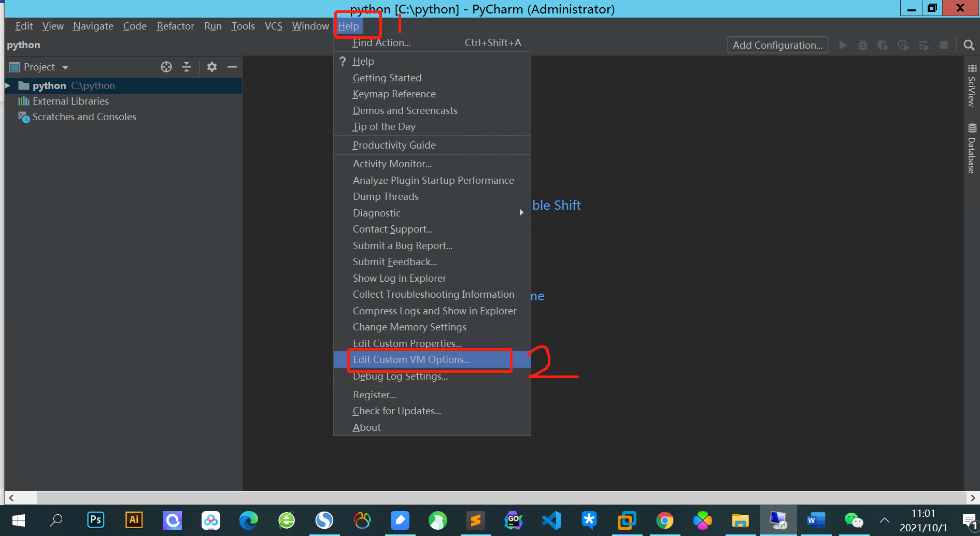Choose Help entry with question mark

click(432, 61)
